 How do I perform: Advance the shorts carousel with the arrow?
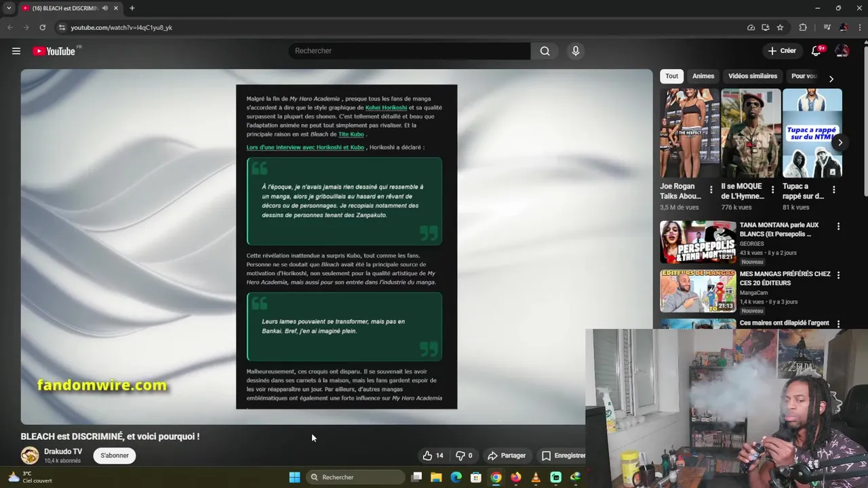click(x=840, y=142)
